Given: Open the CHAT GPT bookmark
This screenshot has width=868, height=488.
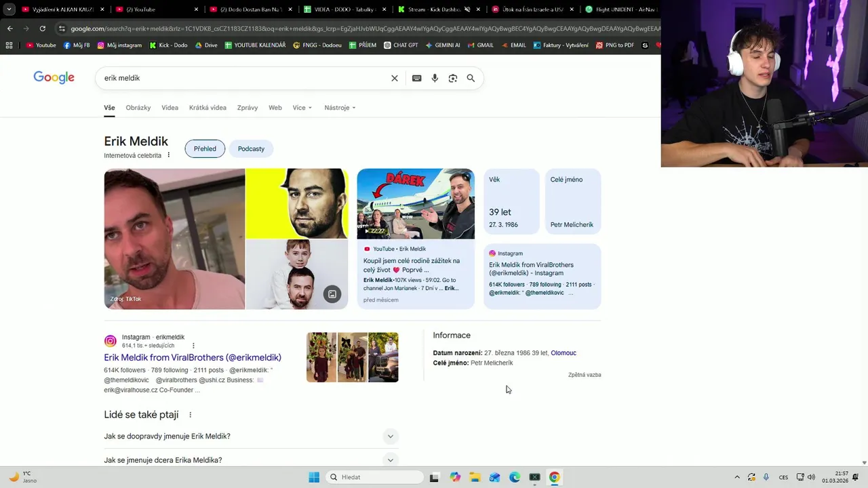Looking at the screenshot, I should [x=401, y=45].
